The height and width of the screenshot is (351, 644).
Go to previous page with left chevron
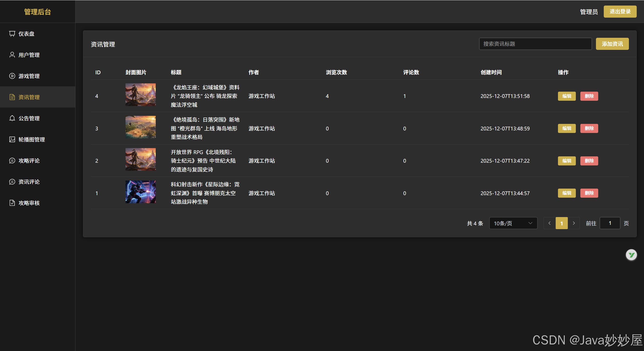tap(549, 223)
